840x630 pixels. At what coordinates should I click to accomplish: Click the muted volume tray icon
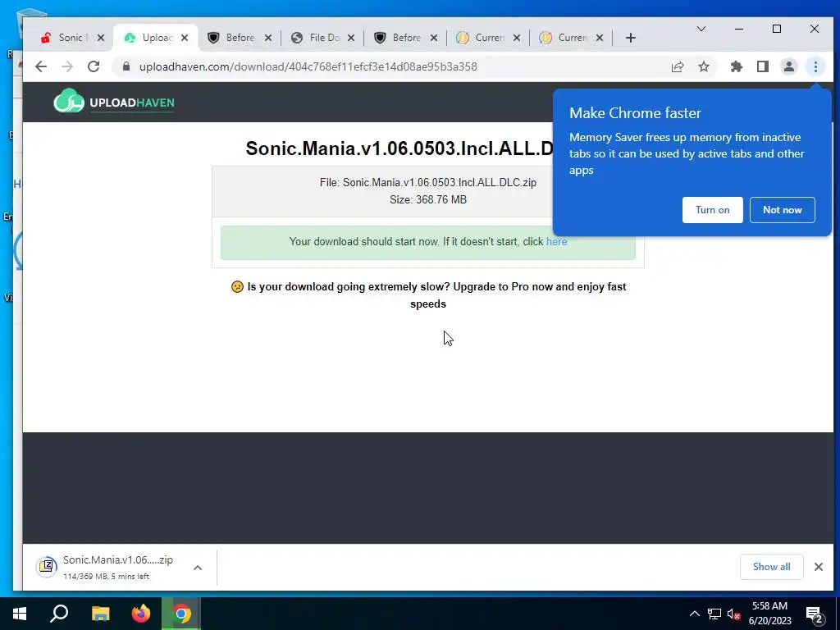point(734,614)
